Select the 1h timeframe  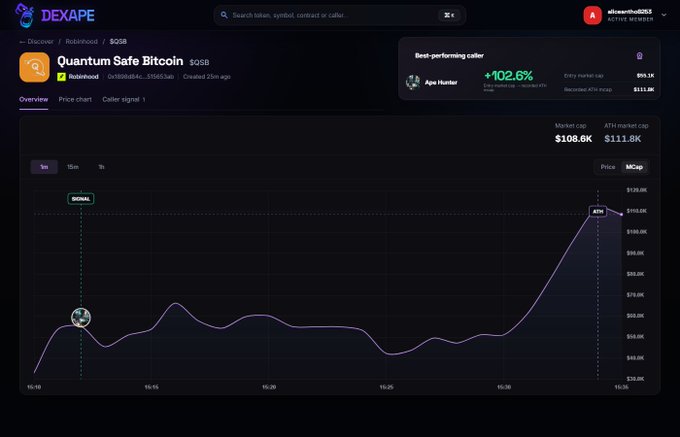click(101, 167)
